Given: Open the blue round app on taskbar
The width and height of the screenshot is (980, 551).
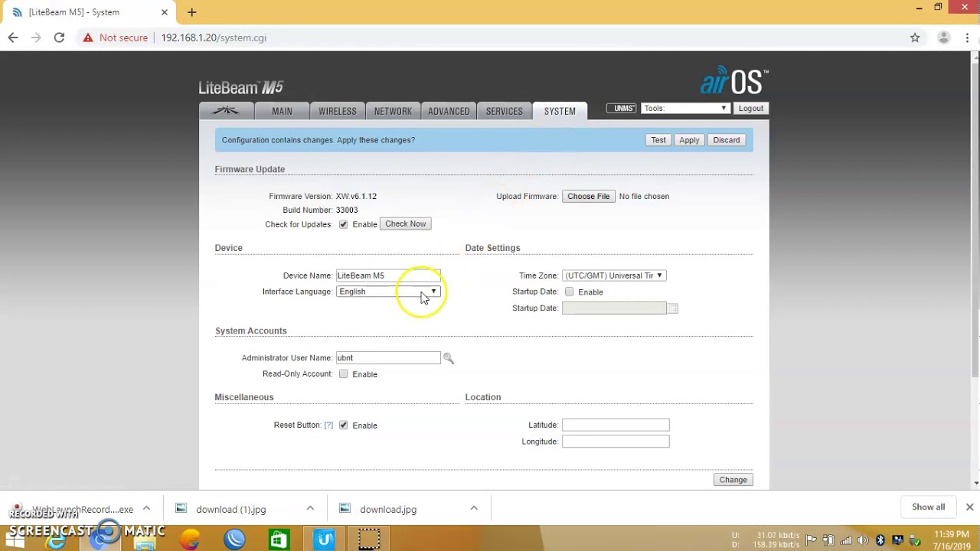Looking at the screenshot, I should (x=234, y=540).
